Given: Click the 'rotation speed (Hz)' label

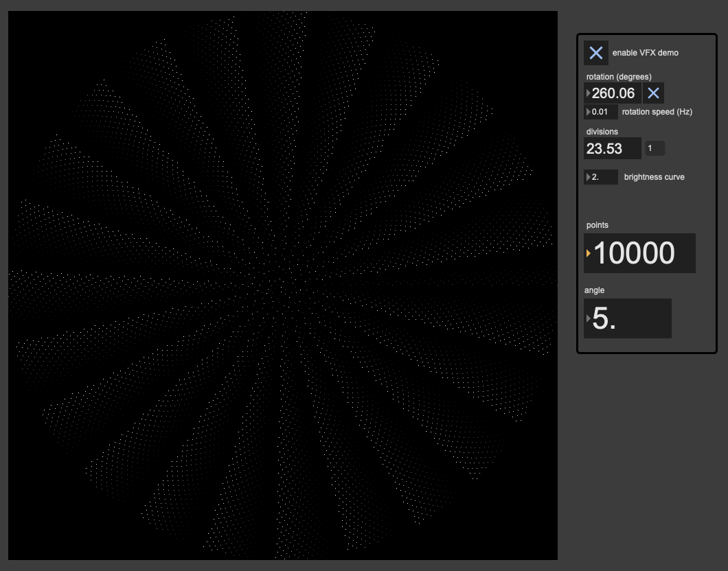Looking at the screenshot, I should click(x=657, y=112).
